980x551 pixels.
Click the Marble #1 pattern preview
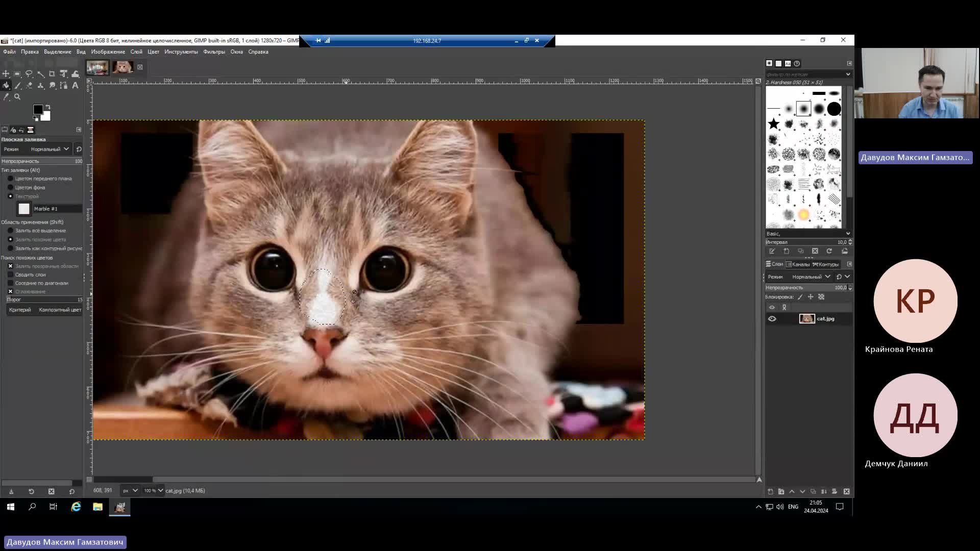tap(24, 209)
